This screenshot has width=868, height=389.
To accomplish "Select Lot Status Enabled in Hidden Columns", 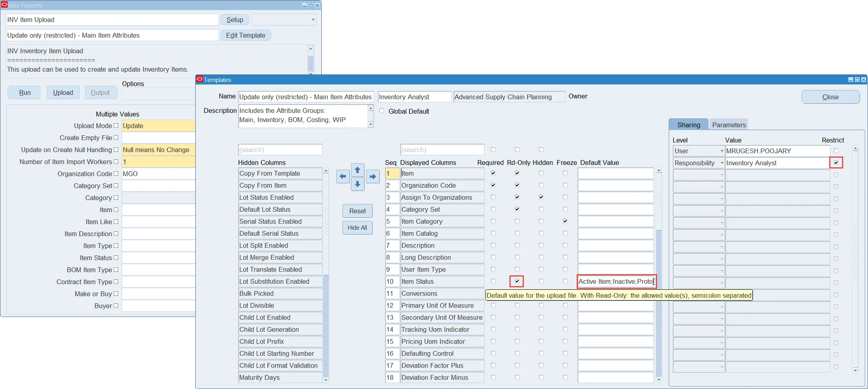I will 280,197.
